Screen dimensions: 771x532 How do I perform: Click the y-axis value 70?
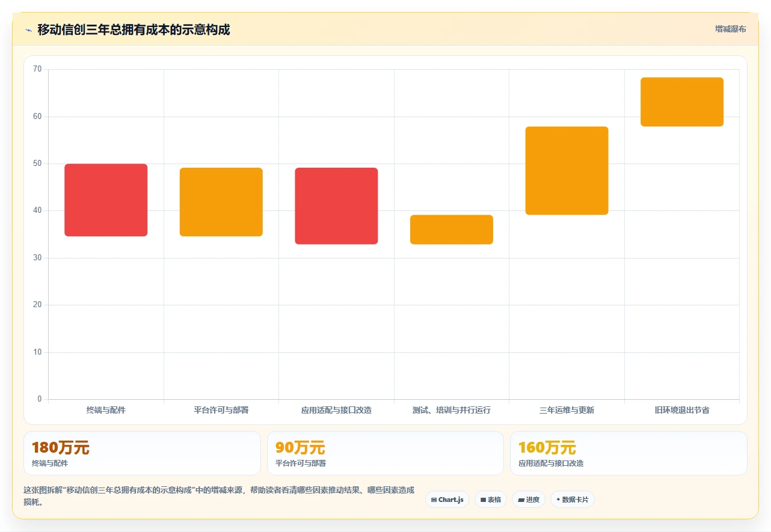tap(37, 69)
